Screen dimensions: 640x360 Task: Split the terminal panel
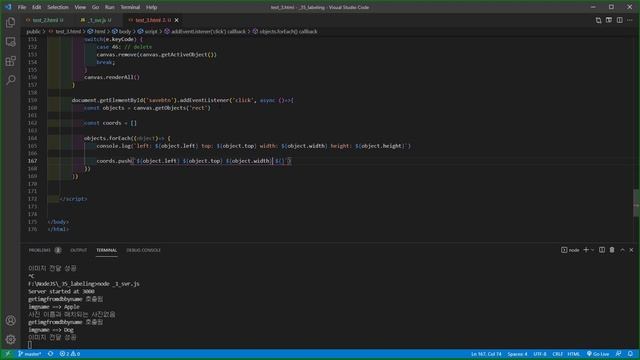pyautogui.click(x=602, y=250)
